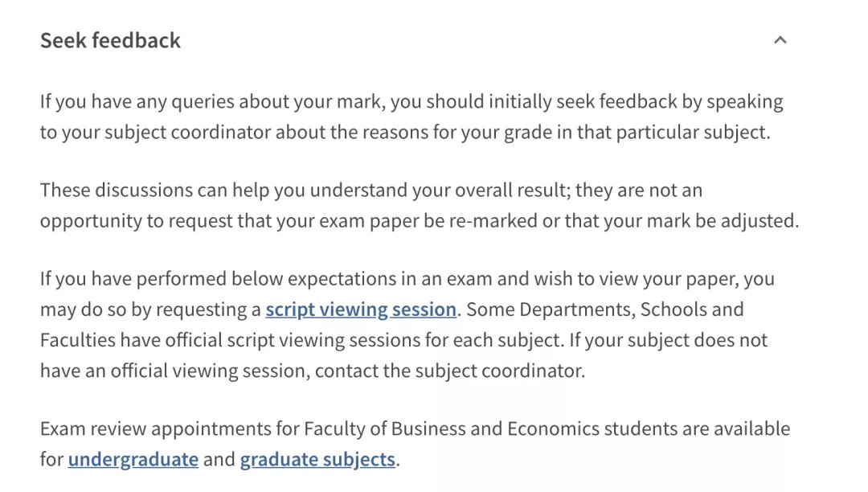
Task: Click the paragraph starting 'These discussions can help'
Action: coord(420,205)
